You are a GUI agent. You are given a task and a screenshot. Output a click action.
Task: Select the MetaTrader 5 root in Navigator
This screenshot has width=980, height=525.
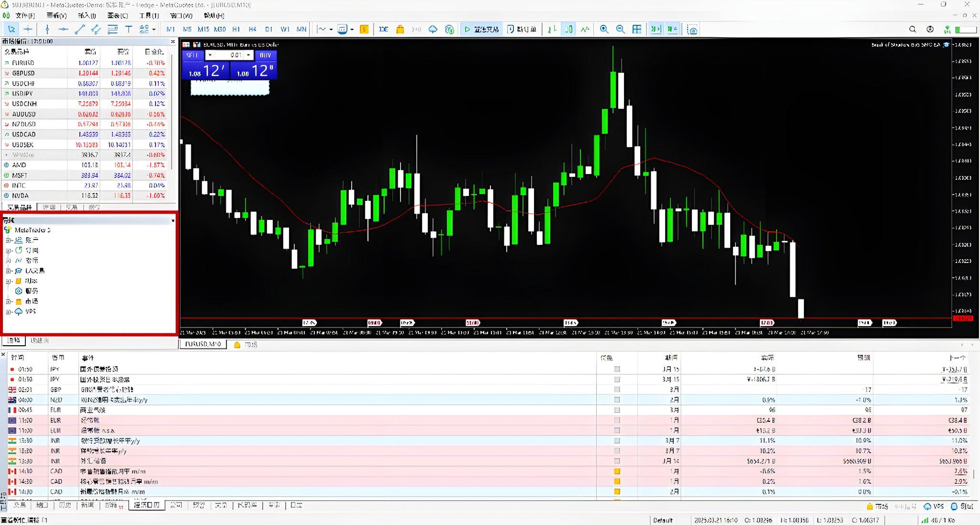pyautogui.click(x=27, y=230)
